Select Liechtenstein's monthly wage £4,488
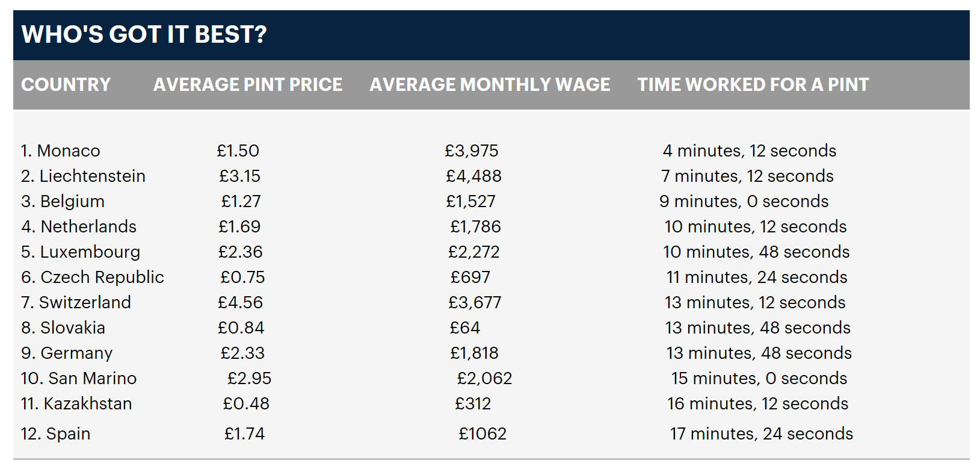The image size is (980, 472). [x=474, y=176]
